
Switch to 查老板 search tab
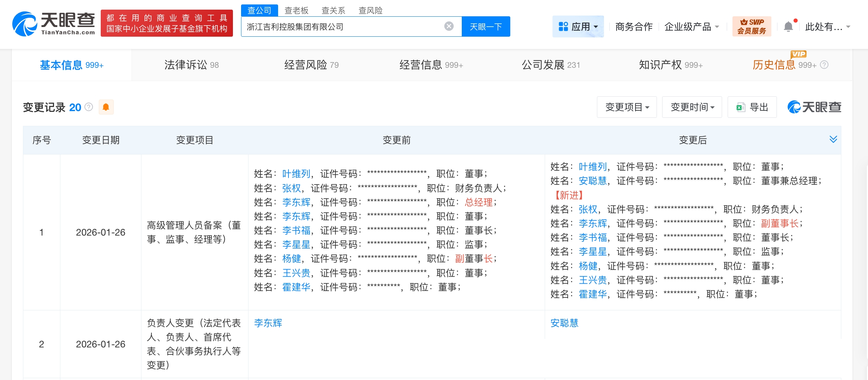tap(296, 10)
